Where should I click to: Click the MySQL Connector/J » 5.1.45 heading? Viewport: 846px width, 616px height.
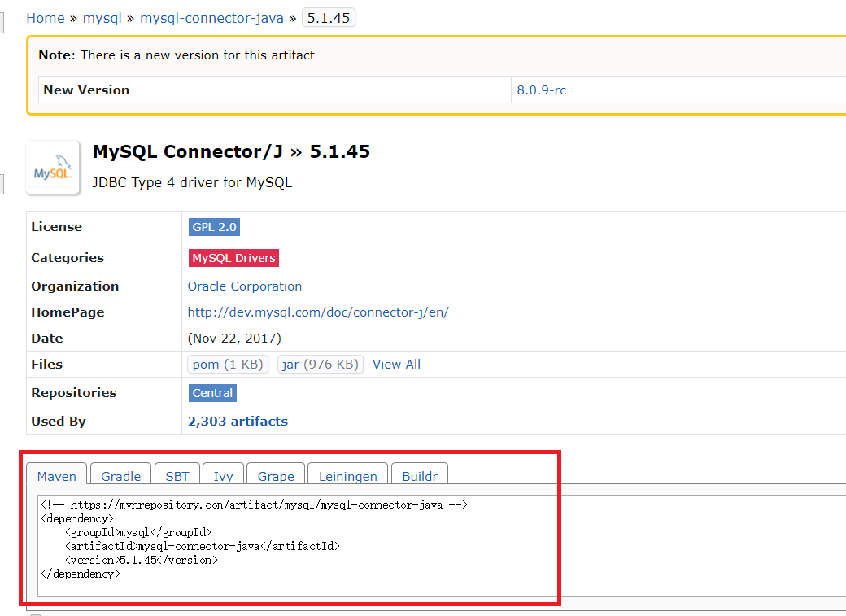pyautogui.click(x=231, y=151)
